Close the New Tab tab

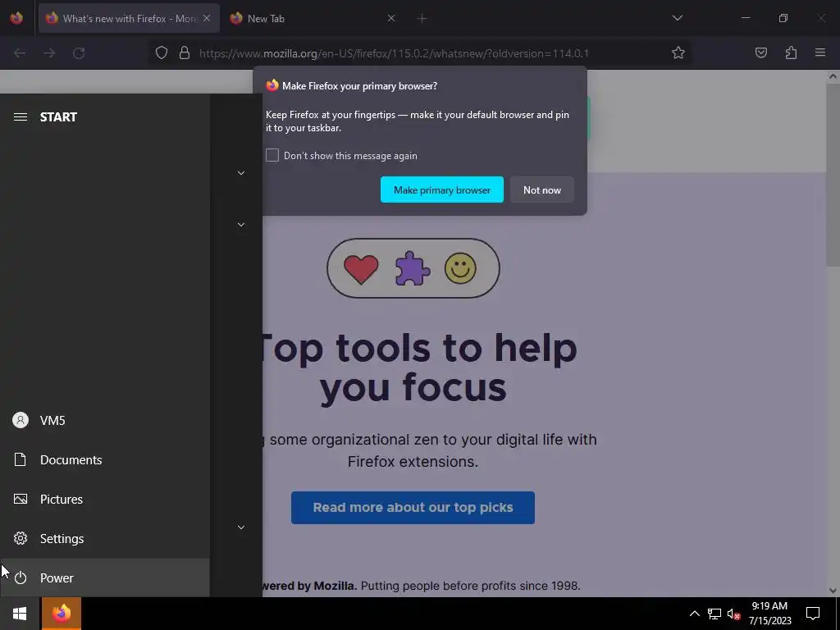pos(391,18)
